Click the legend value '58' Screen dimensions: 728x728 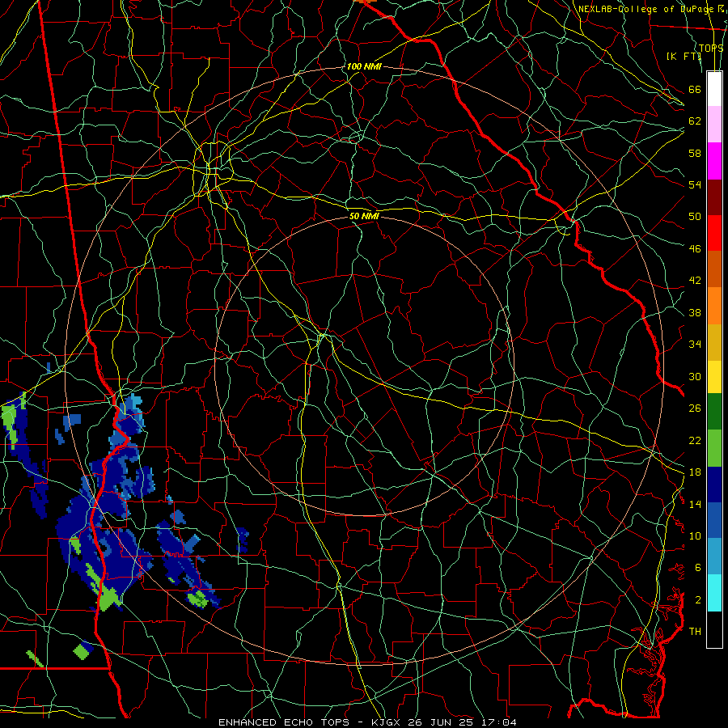695,153
